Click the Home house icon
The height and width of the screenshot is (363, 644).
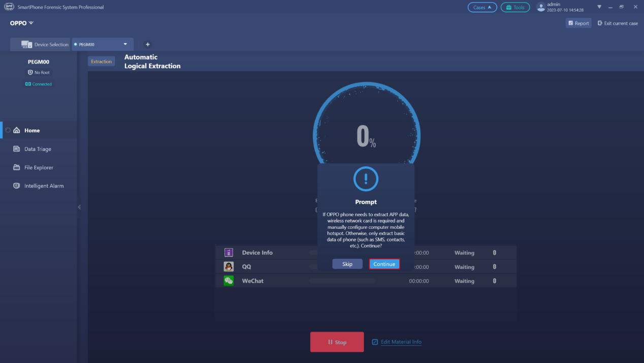point(17,131)
